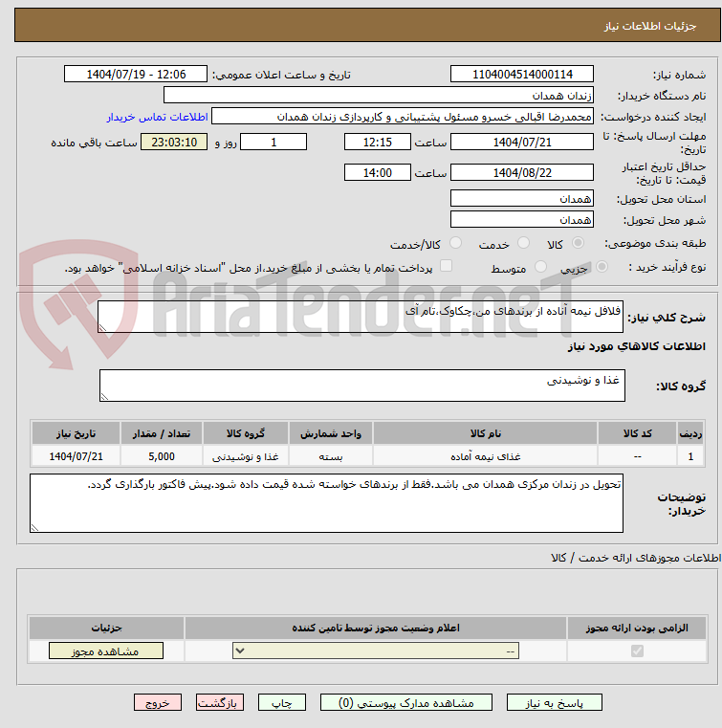Click the گروه کالا text area

[x=361, y=386]
